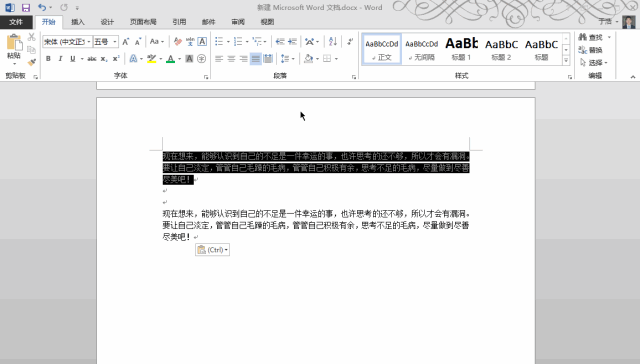
Task: Set paragraph alignment to Justify
Action: (x=256, y=59)
